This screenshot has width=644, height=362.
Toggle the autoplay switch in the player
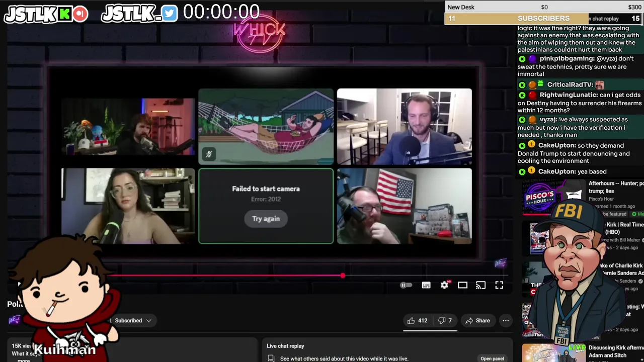pyautogui.click(x=406, y=286)
